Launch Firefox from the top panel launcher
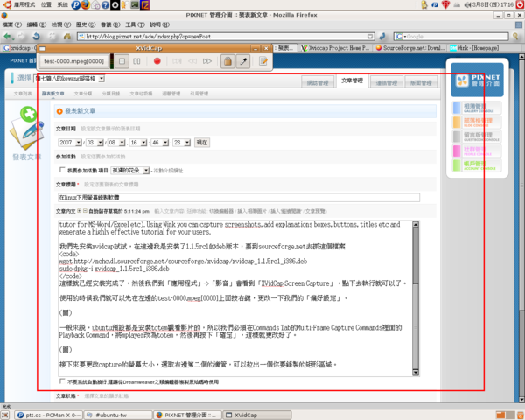Screen dimensions: 525x420 (x=86, y=4)
